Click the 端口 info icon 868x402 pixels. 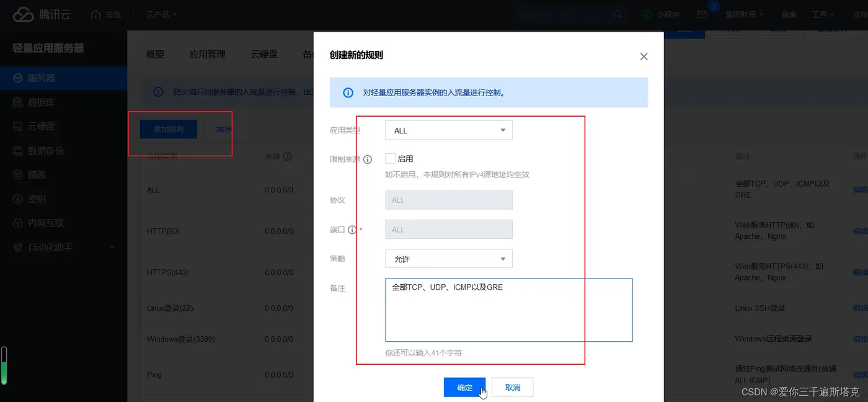pyautogui.click(x=352, y=230)
